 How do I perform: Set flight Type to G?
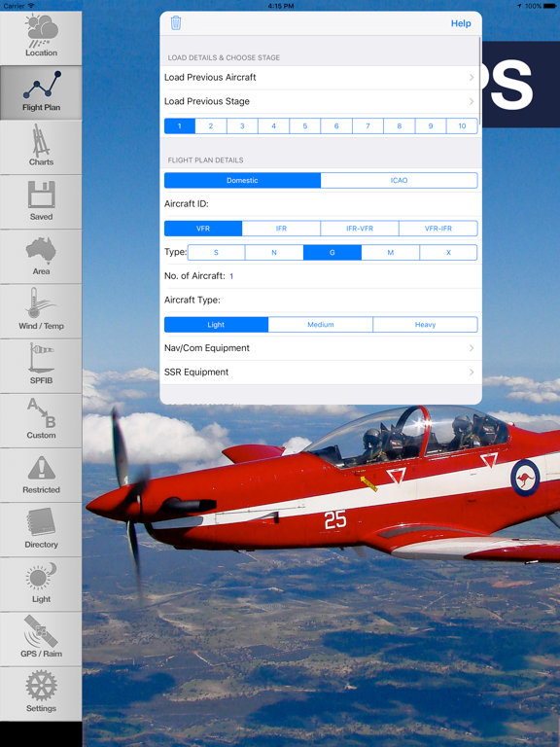(x=332, y=253)
